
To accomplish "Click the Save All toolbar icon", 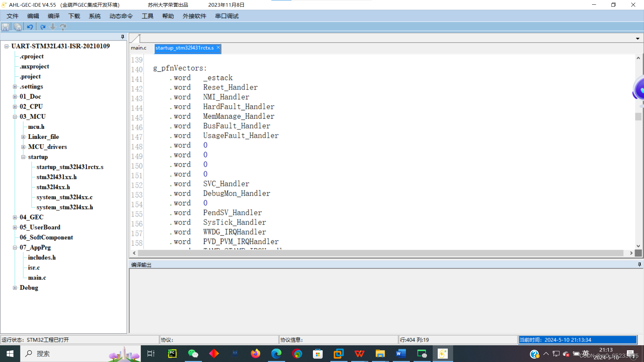I will click(18, 27).
